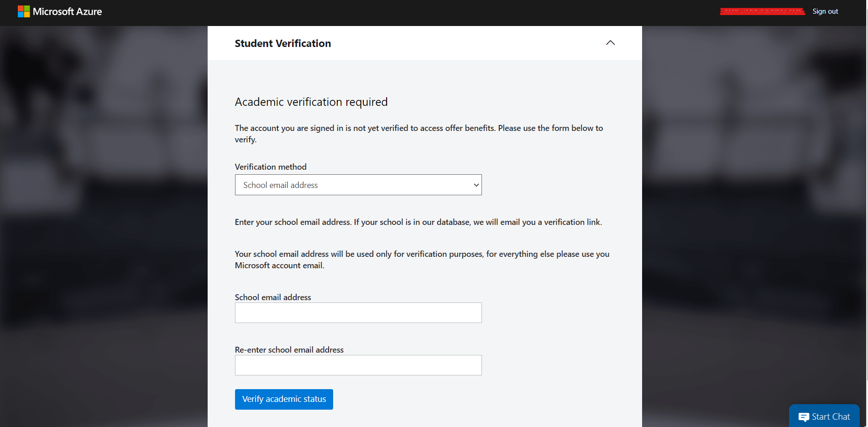Image resolution: width=868 pixels, height=427 pixels.
Task: Click the 'Re-enter school email address' label
Action: pos(289,350)
